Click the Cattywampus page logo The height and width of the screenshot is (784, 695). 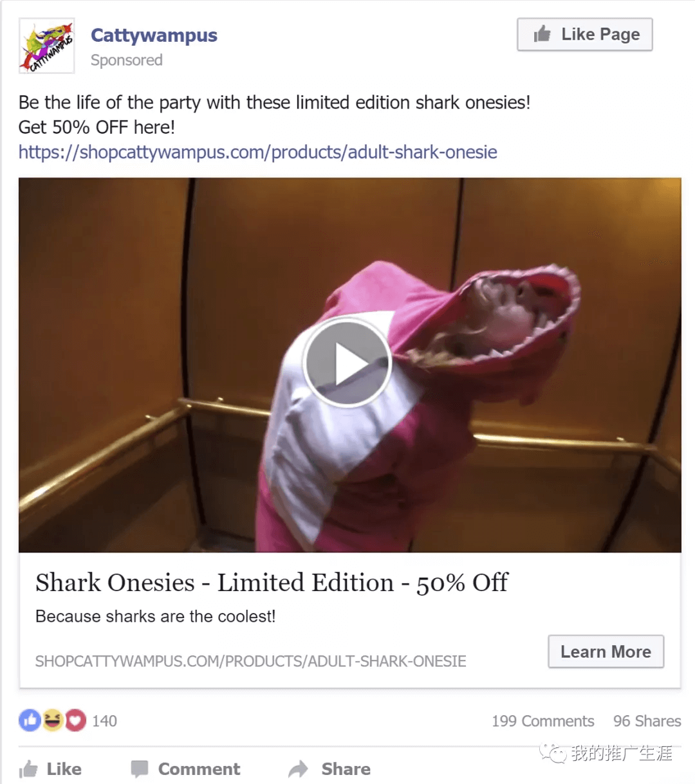[46, 46]
